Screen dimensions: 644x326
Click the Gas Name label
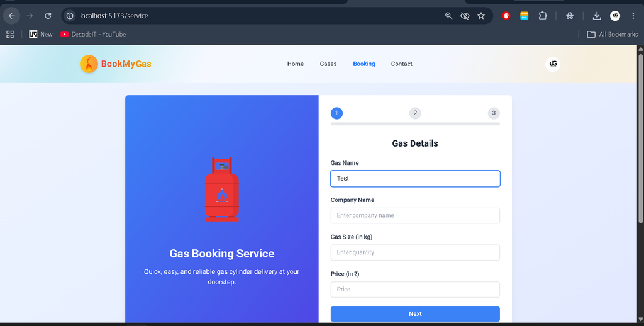click(345, 163)
